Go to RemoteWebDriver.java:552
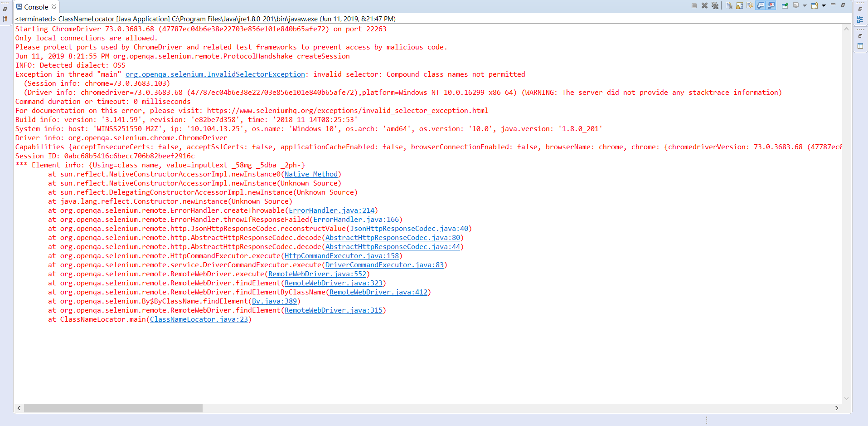 pyautogui.click(x=317, y=274)
